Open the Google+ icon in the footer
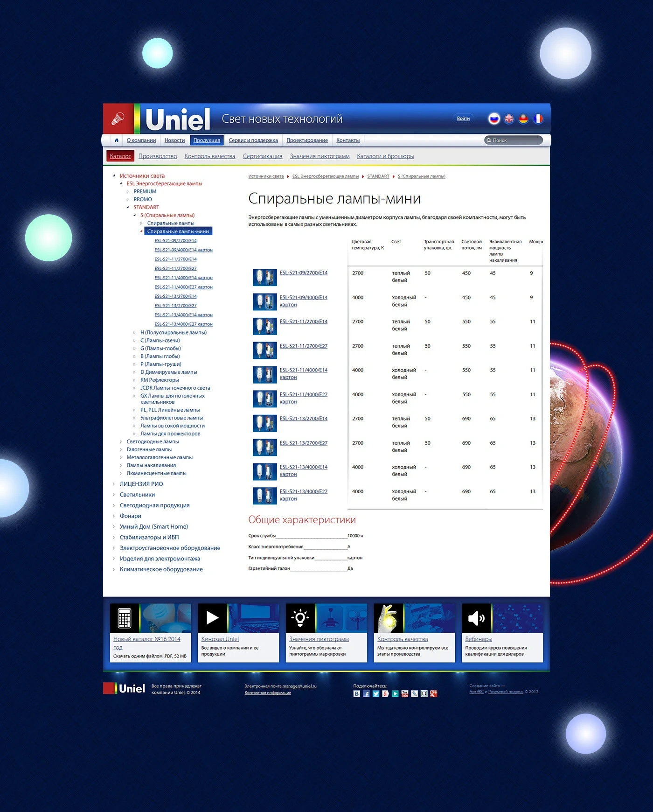Viewport: 653px width, 812px height. coord(433,694)
